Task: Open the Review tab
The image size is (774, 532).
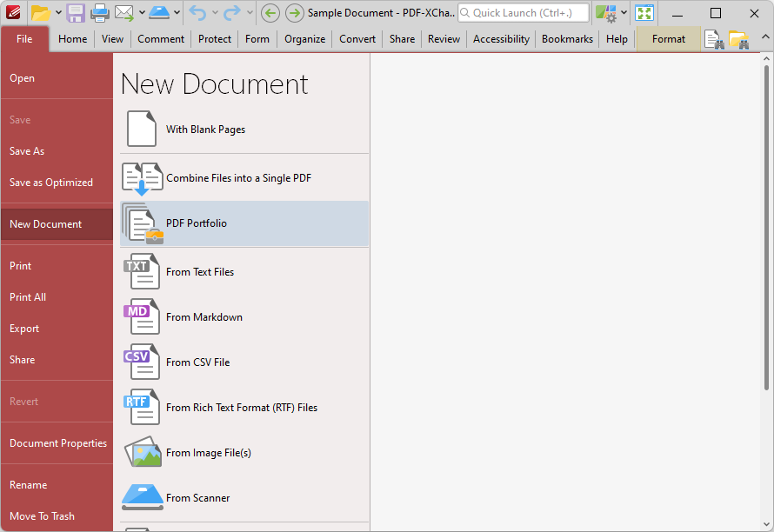Action: 444,39
